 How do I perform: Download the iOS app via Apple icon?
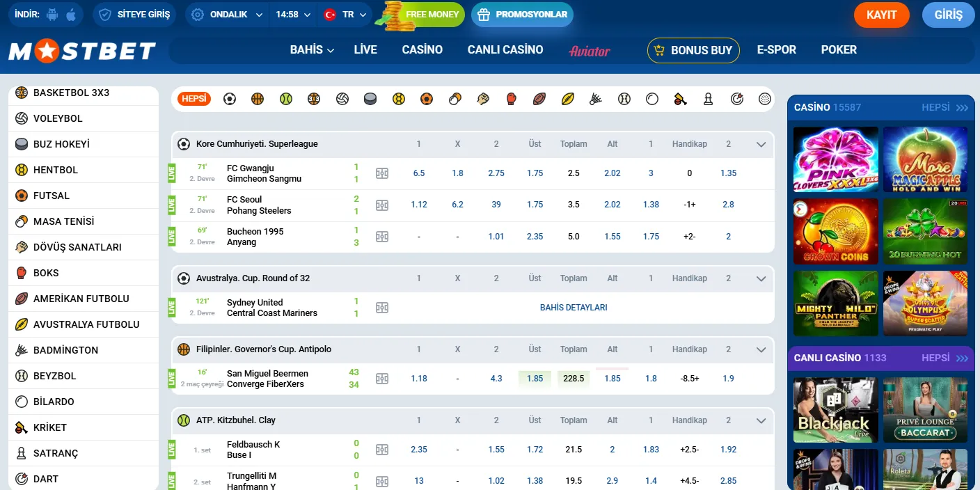[70, 14]
